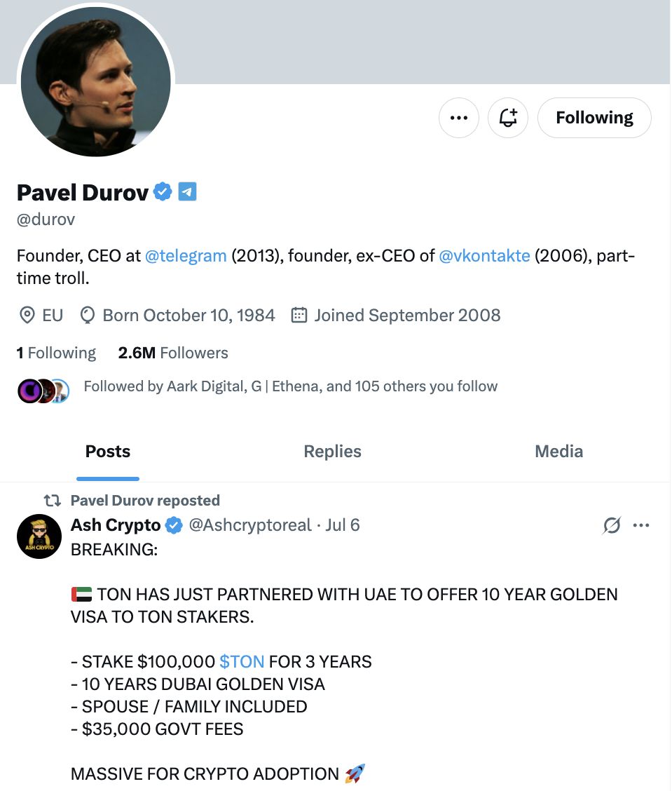View the 1 Following list
This screenshot has width=672, height=791.
click(x=56, y=353)
